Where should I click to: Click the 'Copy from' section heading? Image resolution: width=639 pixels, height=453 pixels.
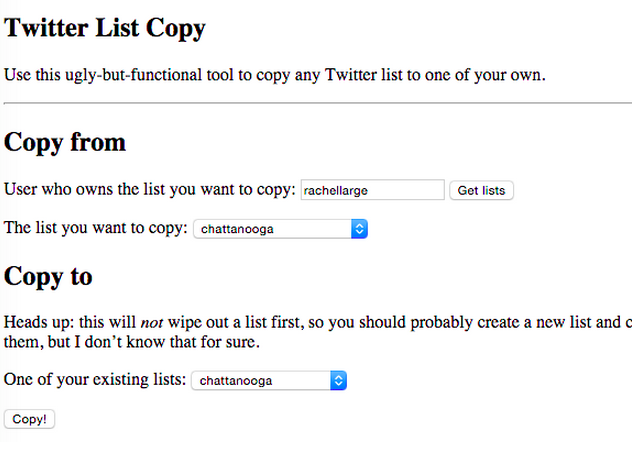[x=65, y=142]
